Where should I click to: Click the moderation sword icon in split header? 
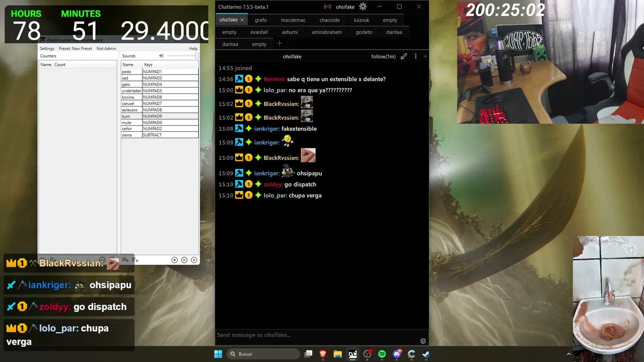pyautogui.click(x=404, y=56)
